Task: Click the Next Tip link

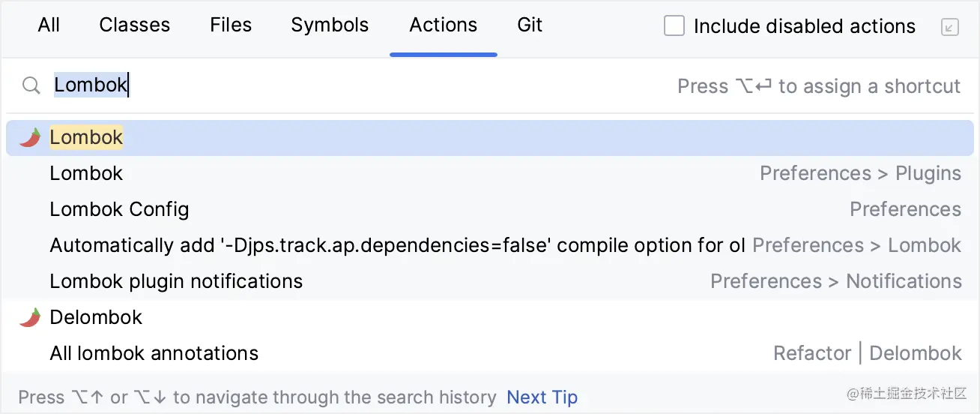Action: click(x=542, y=397)
